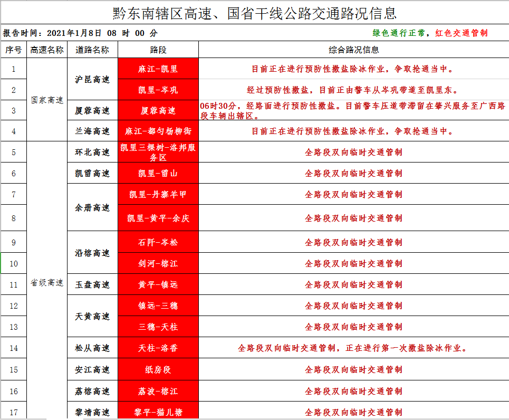Select the 安江高速 road name cell
This screenshot has height=420, width=509.
92,369
